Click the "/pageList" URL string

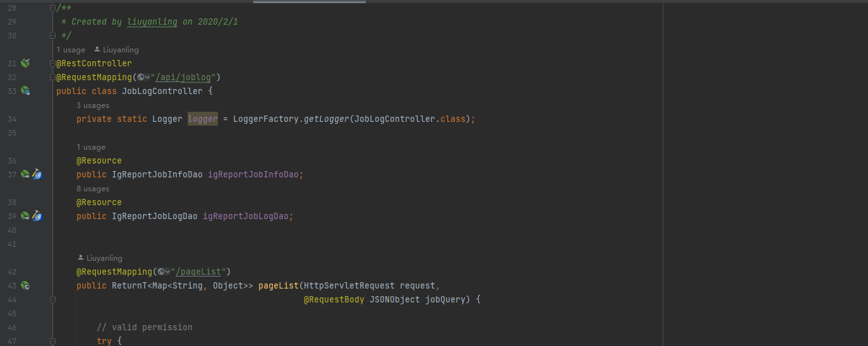[200, 271]
